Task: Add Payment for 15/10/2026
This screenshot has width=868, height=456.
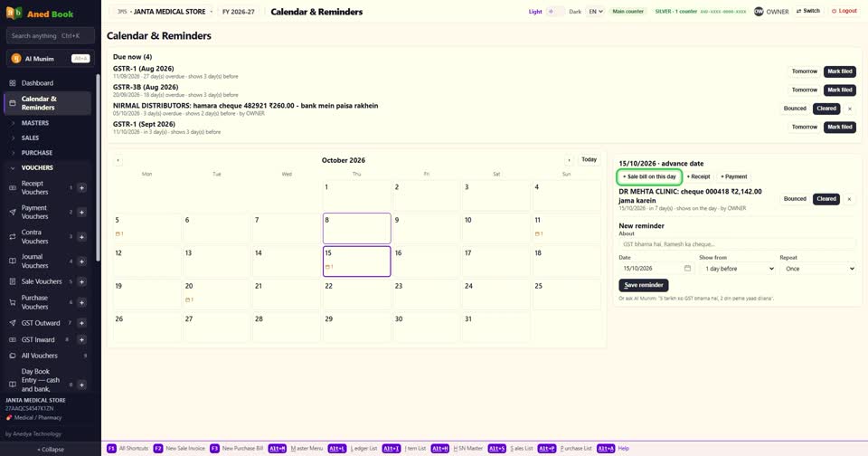Action: pyautogui.click(x=733, y=176)
